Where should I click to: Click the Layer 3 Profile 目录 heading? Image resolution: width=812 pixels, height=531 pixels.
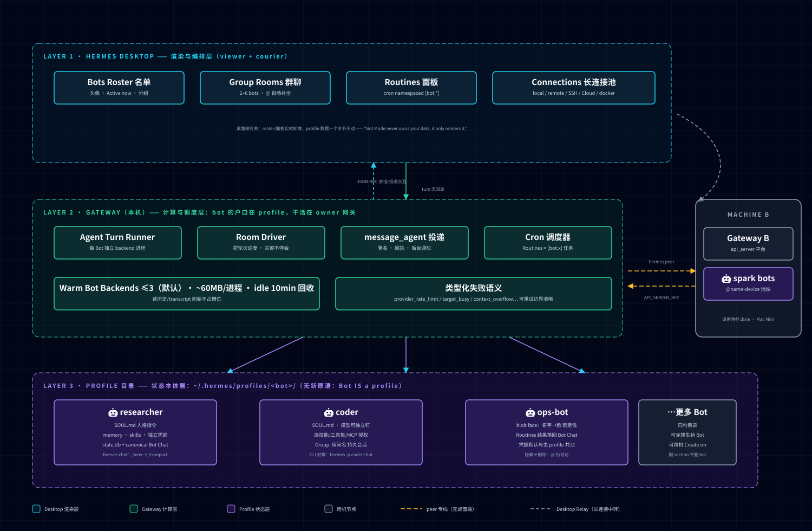tap(222, 386)
